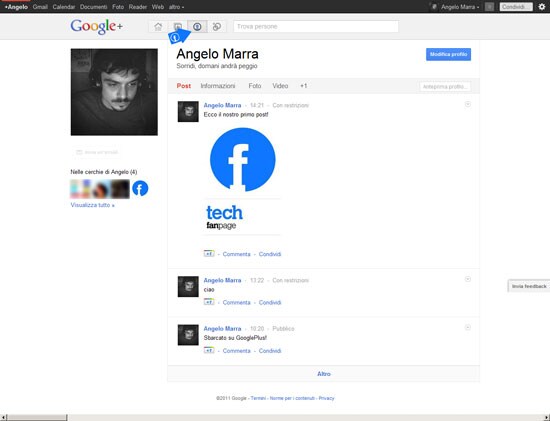The width and height of the screenshot is (550, 421).
Task: Open the Photos icon in toolbar
Action: click(x=178, y=26)
